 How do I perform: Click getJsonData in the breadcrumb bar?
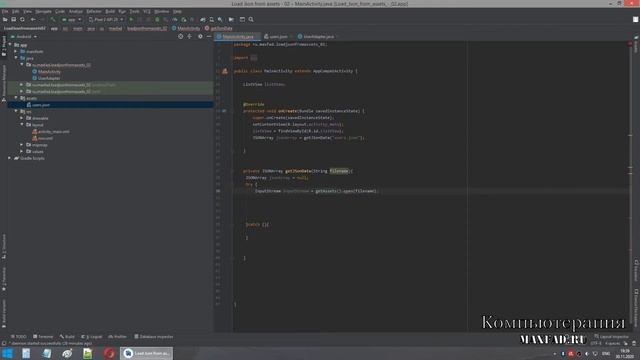pos(218,28)
